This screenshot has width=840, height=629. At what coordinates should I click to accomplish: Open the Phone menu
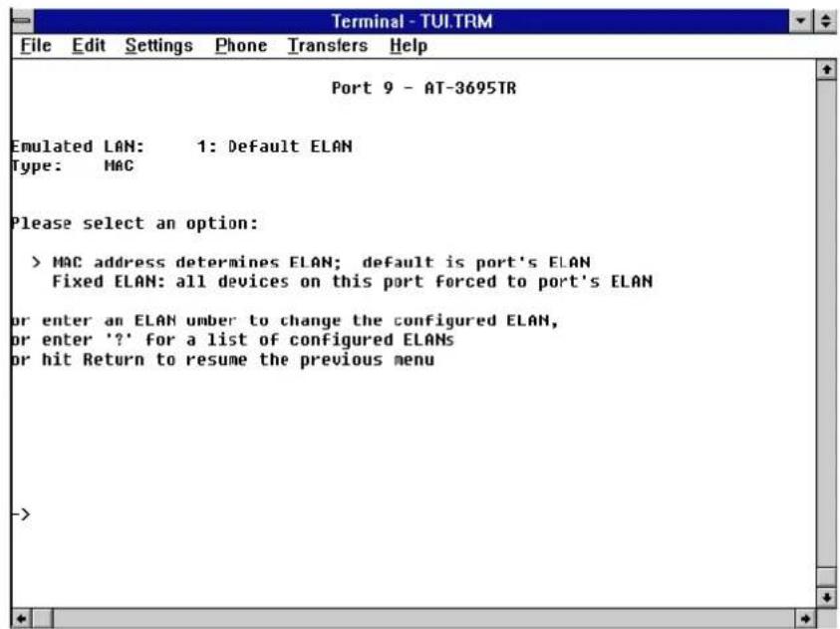point(240,46)
